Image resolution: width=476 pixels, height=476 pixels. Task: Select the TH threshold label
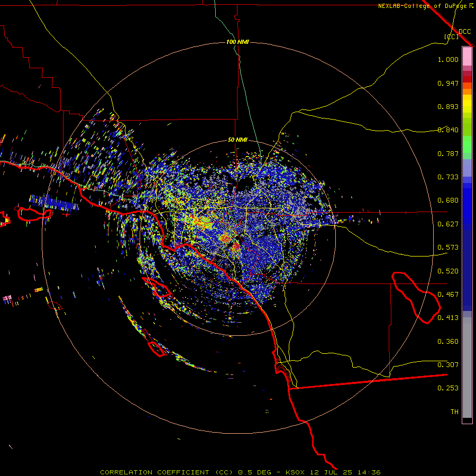pyautogui.click(x=454, y=412)
